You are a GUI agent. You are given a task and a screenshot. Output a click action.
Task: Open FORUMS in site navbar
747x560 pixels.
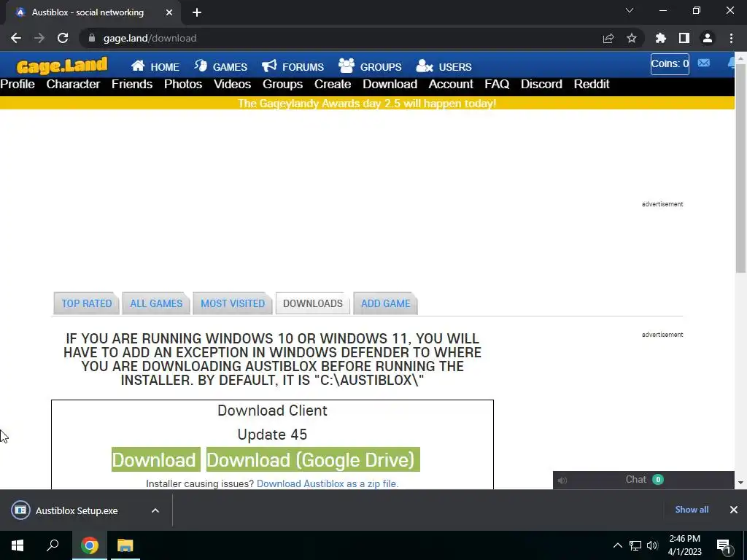(x=293, y=66)
